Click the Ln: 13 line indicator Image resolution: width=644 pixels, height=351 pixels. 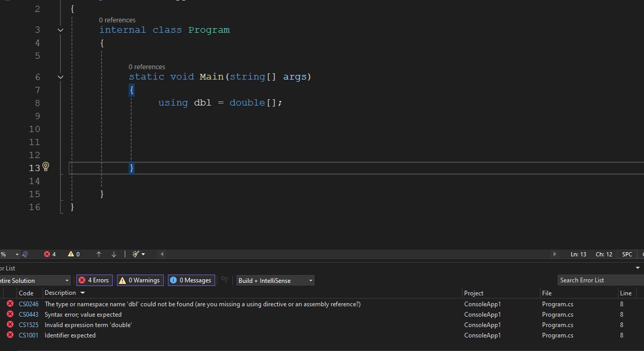579,254
